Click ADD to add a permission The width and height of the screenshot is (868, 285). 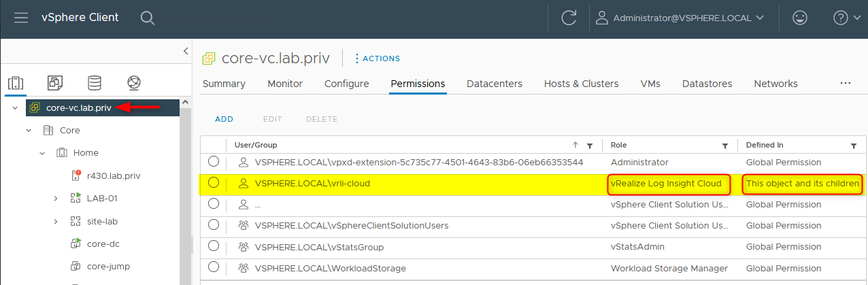pyautogui.click(x=224, y=119)
